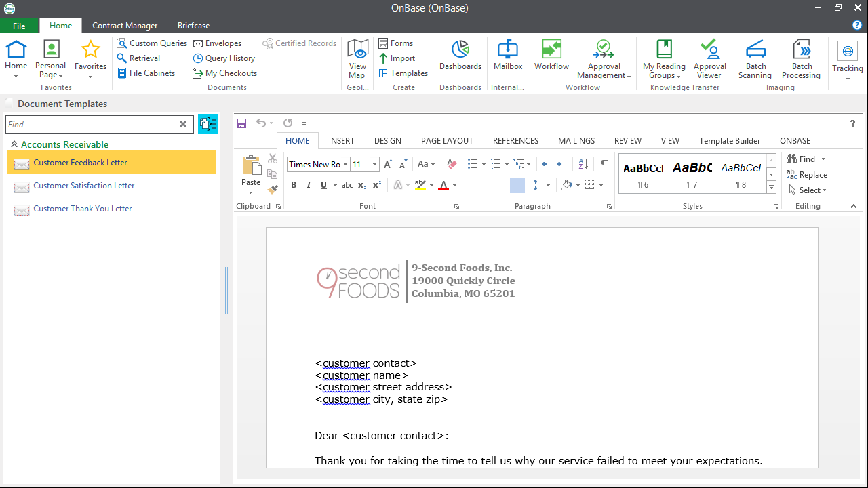The width and height of the screenshot is (868, 488).
Task: Set Center alignment
Action: click(488, 185)
